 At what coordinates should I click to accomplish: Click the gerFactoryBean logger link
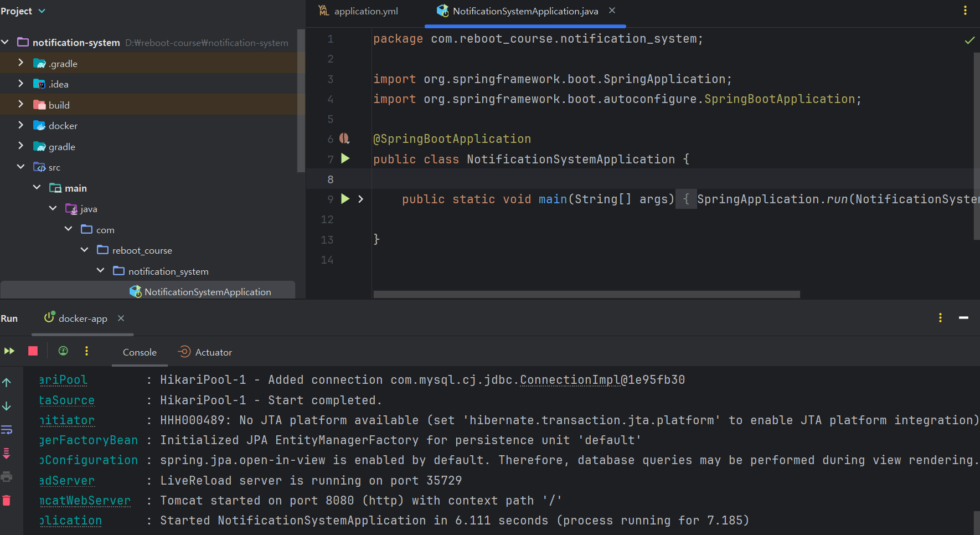click(x=89, y=440)
